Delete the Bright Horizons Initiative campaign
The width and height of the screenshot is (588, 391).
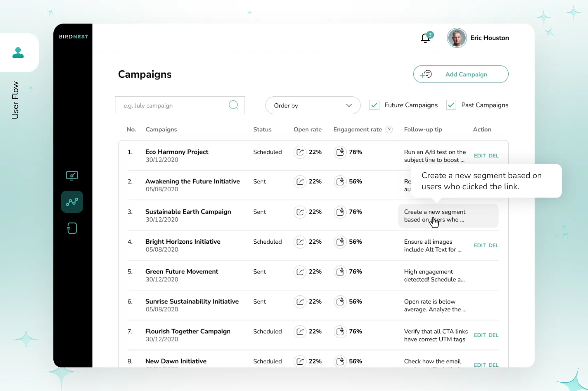493,245
